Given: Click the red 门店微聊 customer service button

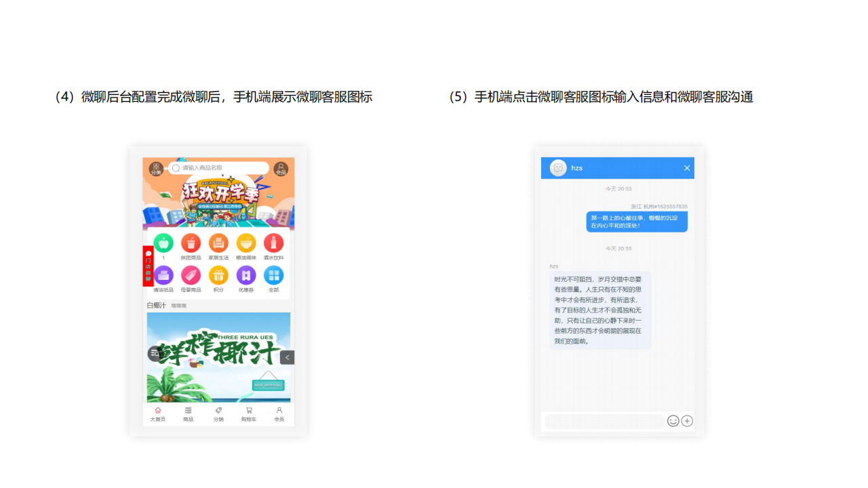Looking at the screenshot, I should pyautogui.click(x=148, y=266).
